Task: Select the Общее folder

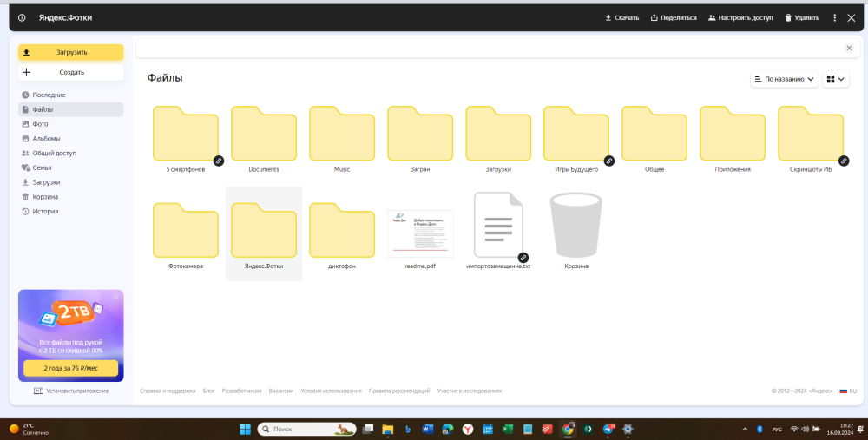Action: [x=654, y=134]
